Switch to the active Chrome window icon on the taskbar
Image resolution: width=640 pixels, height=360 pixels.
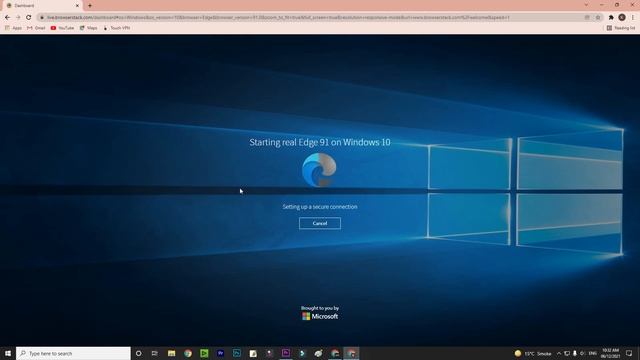(x=351, y=353)
